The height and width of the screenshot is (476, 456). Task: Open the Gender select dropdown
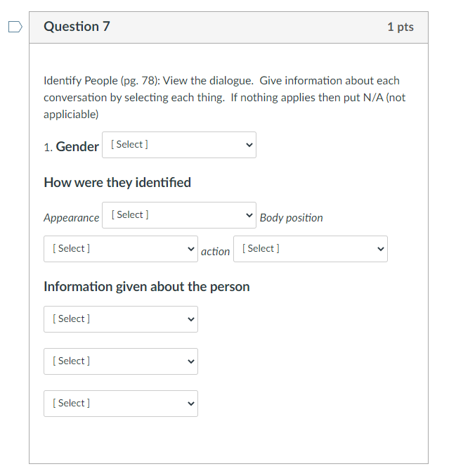[178, 145]
